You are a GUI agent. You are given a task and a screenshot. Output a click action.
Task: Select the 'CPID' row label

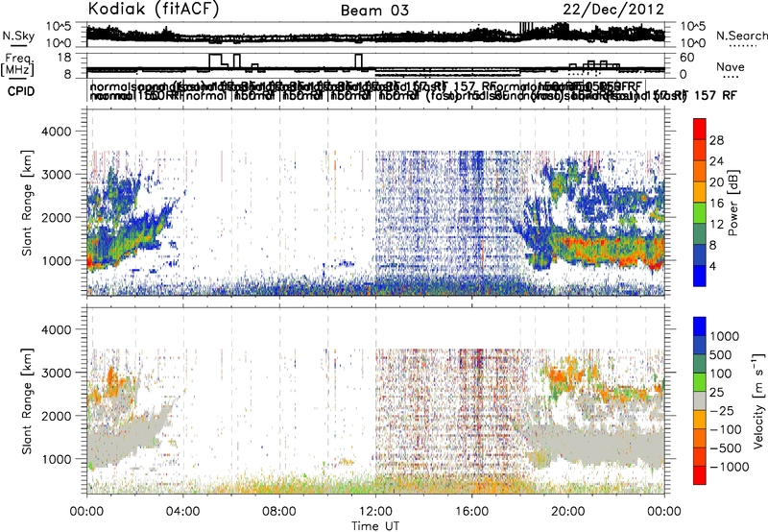(21, 91)
